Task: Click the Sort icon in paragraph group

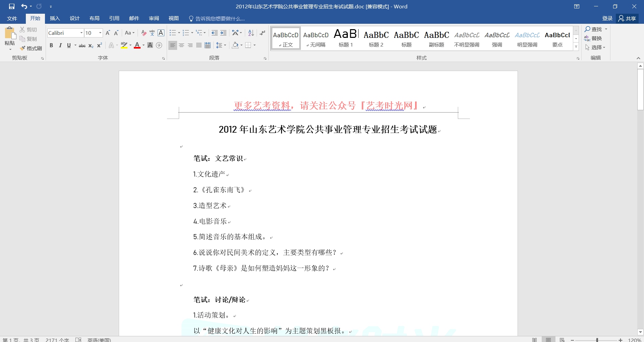Action: [251, 33]
